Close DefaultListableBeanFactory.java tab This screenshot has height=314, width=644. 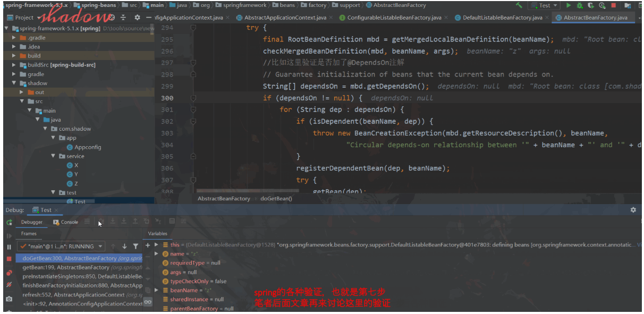[x=547, y=18]
